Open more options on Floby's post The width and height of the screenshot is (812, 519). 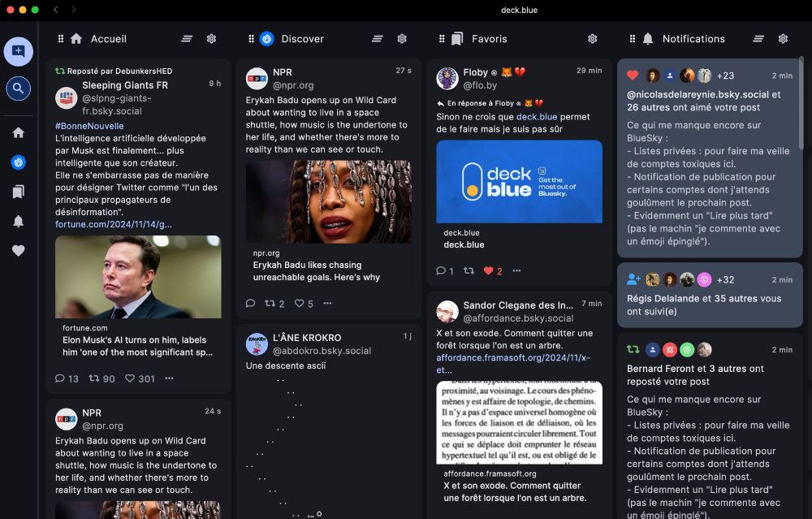[x=516, y=271]
